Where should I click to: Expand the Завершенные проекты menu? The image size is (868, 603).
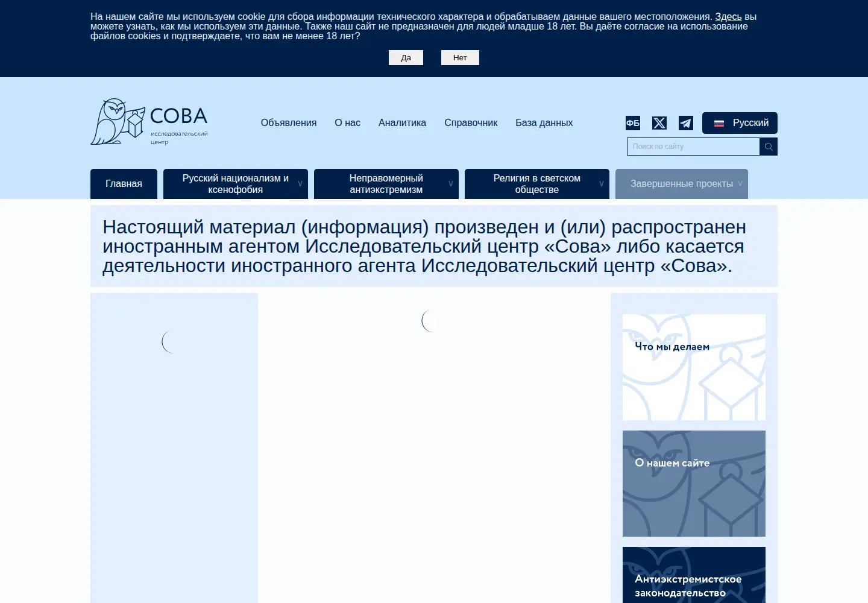click(682, 184)
